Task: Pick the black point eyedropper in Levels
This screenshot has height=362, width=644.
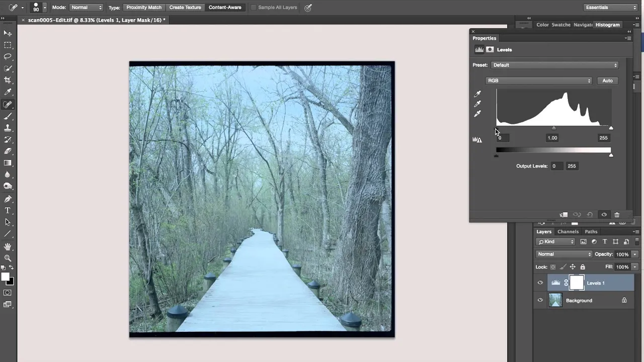Action: (477, 94)
